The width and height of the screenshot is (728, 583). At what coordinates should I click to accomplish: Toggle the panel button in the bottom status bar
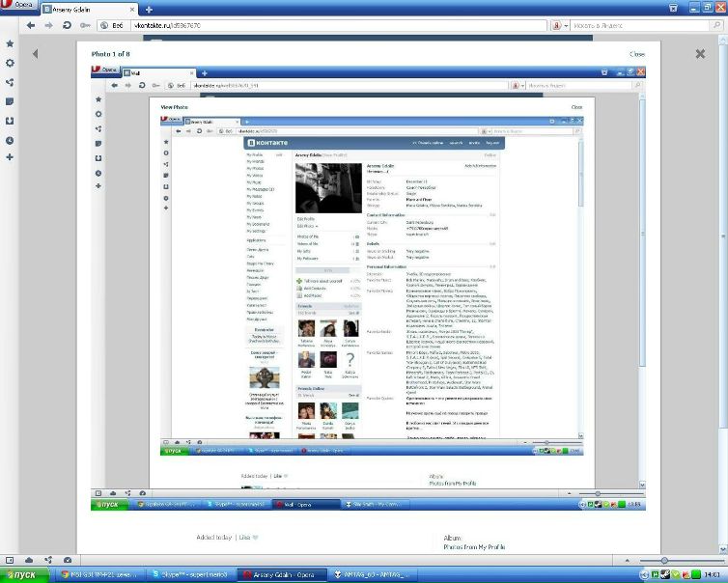click(x=10, y=560)
